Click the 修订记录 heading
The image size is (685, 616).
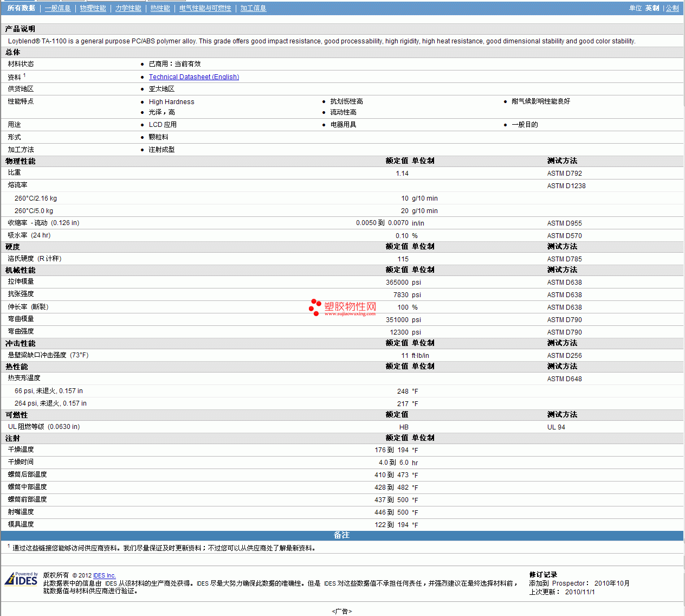543,575
